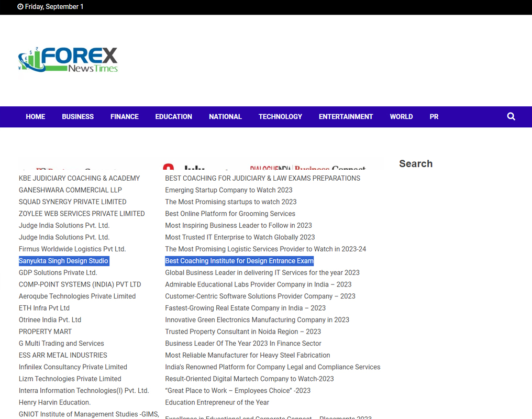Click PROPERTY MART text
Viewport: 532px width, 419px height.
pyautogui.click(x=45, y=332)
